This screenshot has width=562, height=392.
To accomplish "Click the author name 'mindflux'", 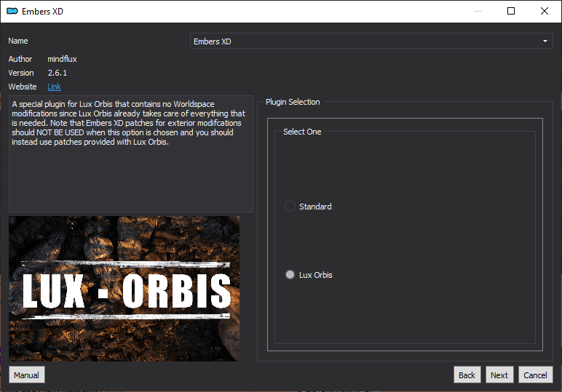I will [x=62, y=59].
